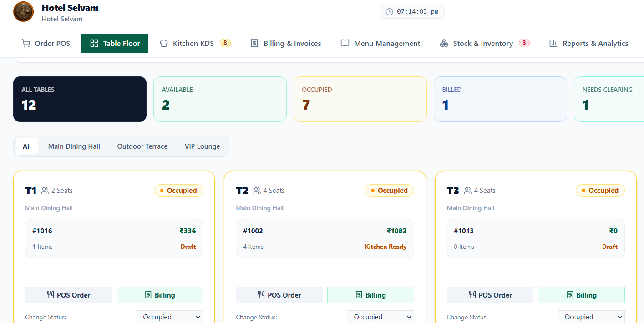Click the seats people icon on T2
Image resolution: width=644 pixels, height=323 pixels.
[257, 191]
